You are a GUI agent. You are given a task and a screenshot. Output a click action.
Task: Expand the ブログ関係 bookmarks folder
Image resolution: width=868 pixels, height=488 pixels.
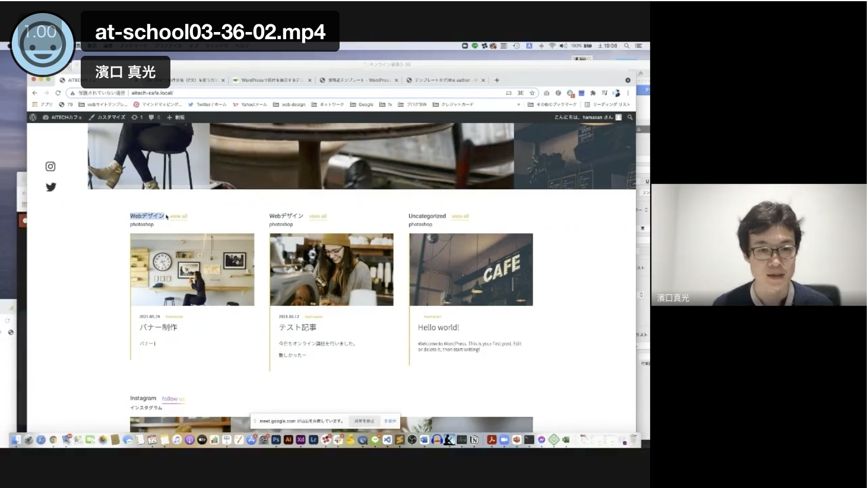[x=412, y=104]
